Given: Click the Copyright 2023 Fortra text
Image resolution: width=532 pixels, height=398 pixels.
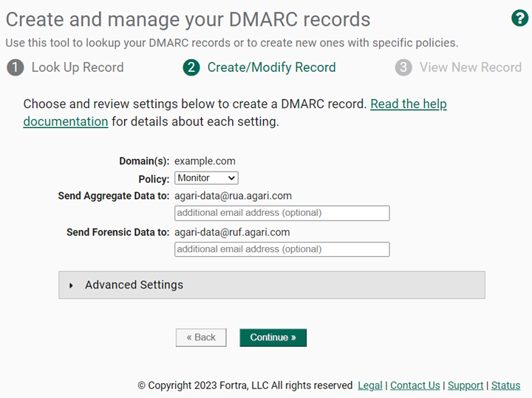Looking at the screenshot, I should click(245, 385).
